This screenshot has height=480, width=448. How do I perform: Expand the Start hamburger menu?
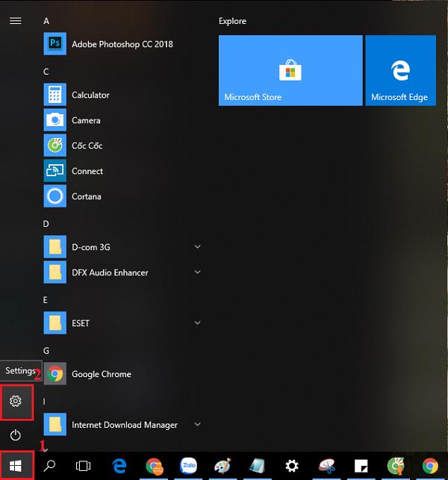pyautogui.click(x=15, y=21)
